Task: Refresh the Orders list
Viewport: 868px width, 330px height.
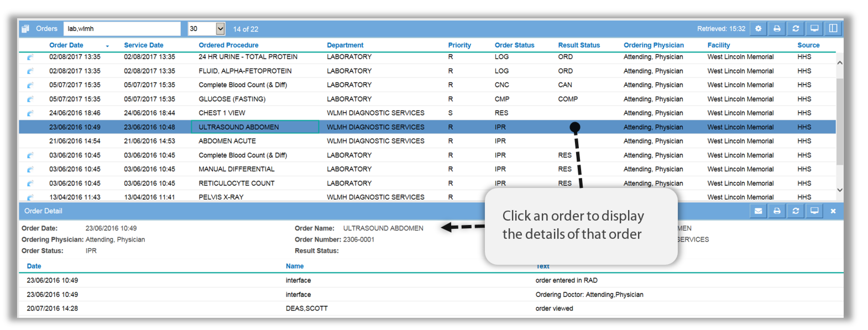Action: [x=796, y=29]
